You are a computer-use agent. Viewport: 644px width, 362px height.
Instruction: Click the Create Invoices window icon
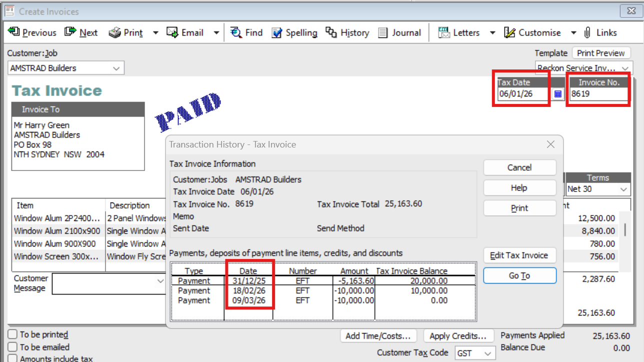10,10
